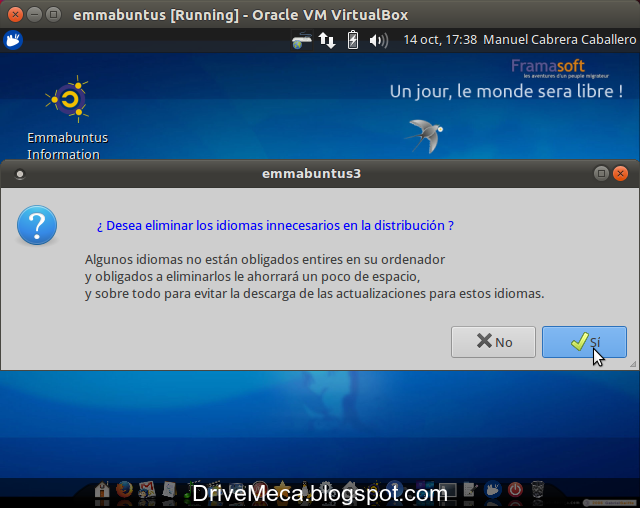
Task: Open the network manager tray icon
Action: (x=302, y=40)
